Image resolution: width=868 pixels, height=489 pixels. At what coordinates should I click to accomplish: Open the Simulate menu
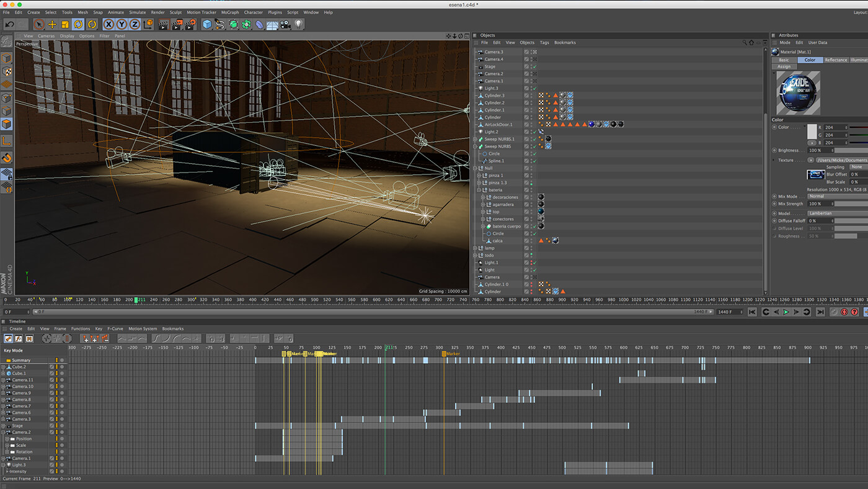137,12
